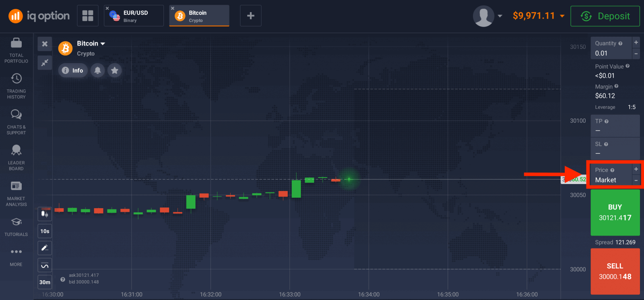The width and height of the screenshot is (644, 300).
Task: Close the chart panel with X icon
Action: [x=45, y=44]
